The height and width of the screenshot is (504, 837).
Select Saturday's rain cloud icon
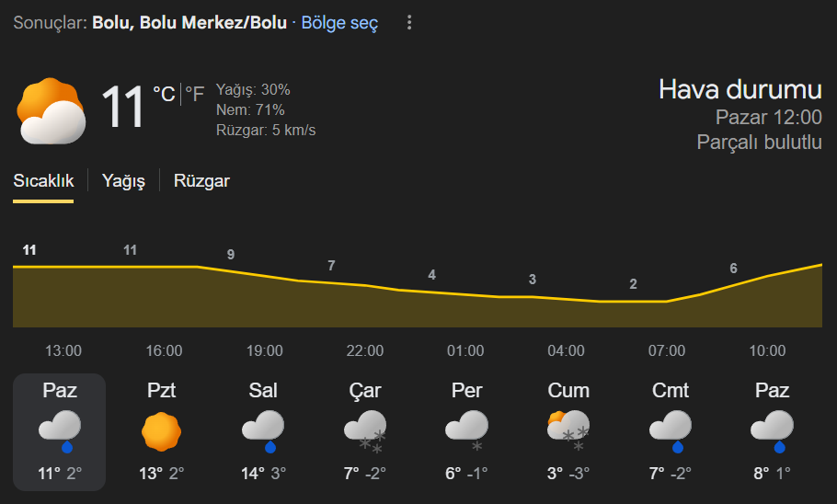[x=670, y=431]
